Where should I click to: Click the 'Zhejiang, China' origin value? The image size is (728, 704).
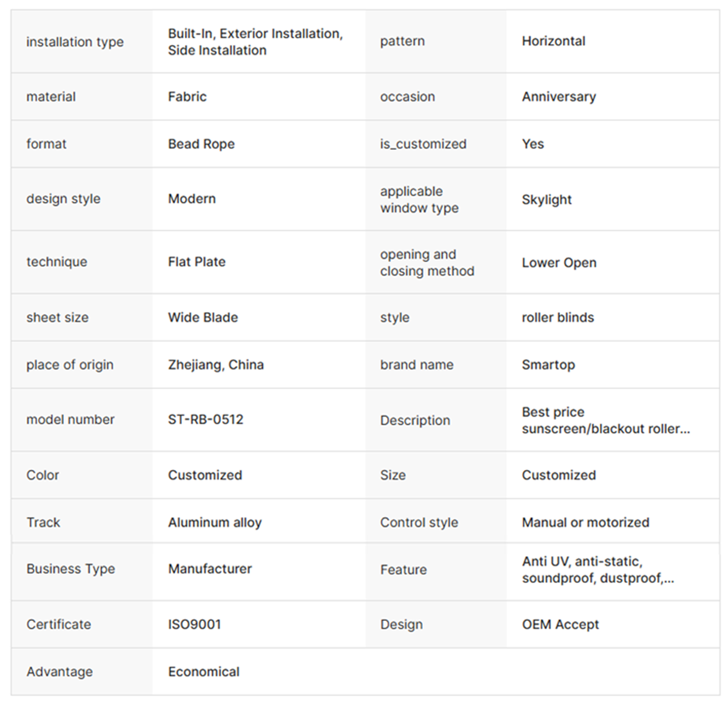pyautogui.click(x=215, y=364)
